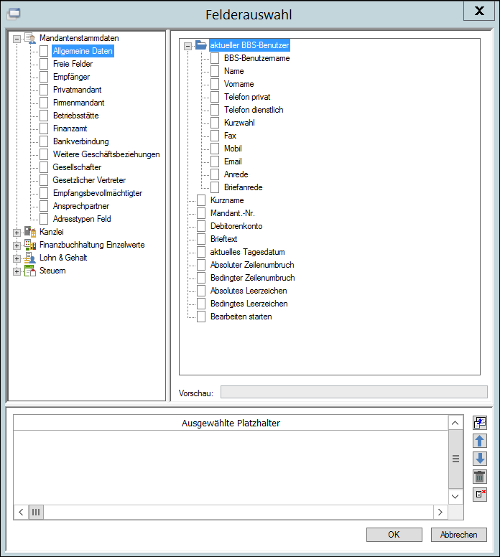
Task: Click the Mandantenstammdaten tree icon
Action: (30, 38)
